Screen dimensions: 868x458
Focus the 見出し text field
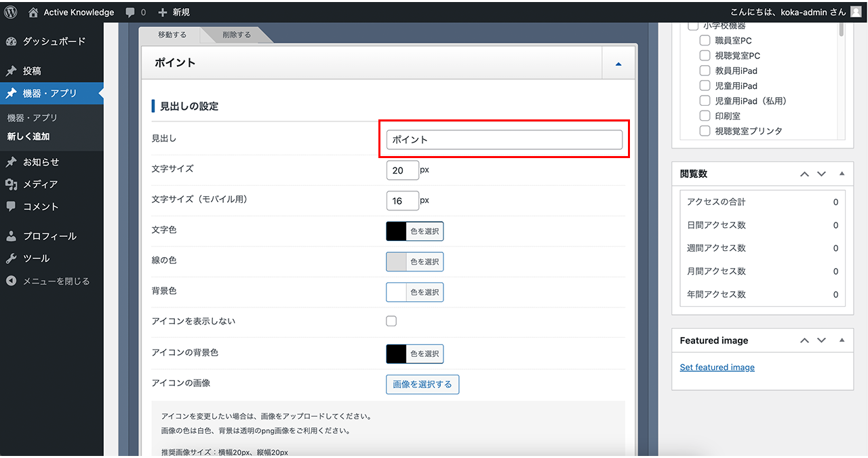[x=504, y=140]
